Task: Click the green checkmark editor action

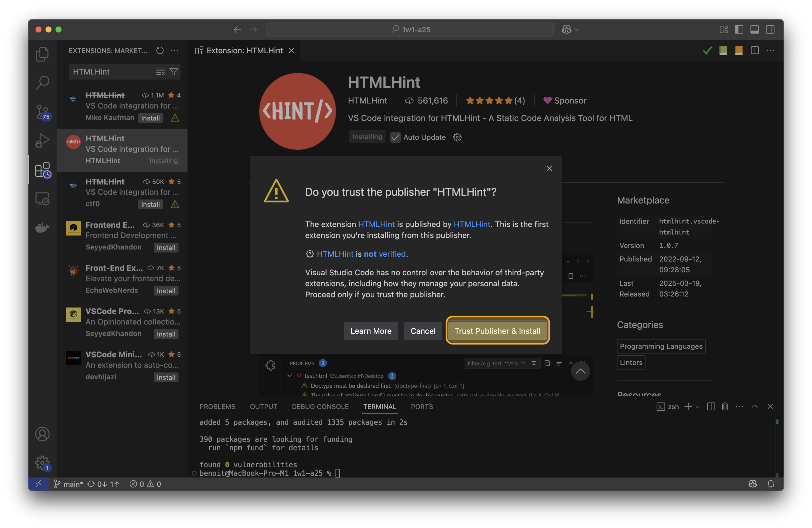Action: pyautogui.click(x=707, y=50)
